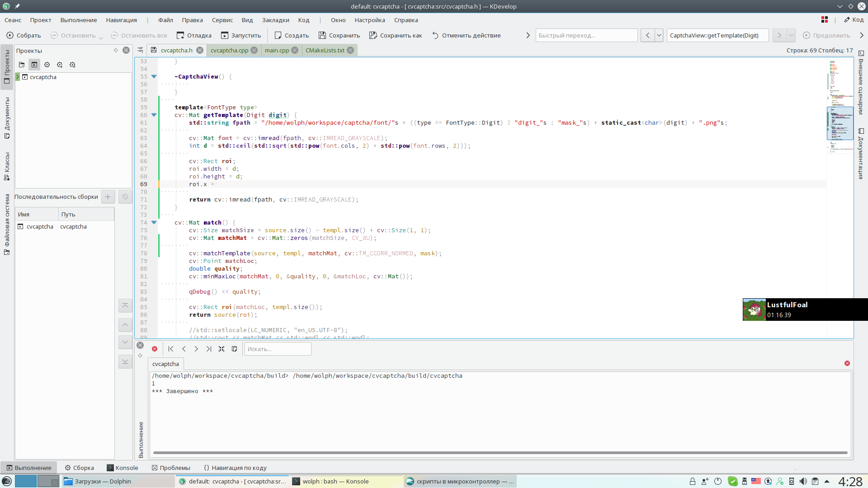Toggle the Классы side panel
868x488 pixels.
tap(7, 166)
